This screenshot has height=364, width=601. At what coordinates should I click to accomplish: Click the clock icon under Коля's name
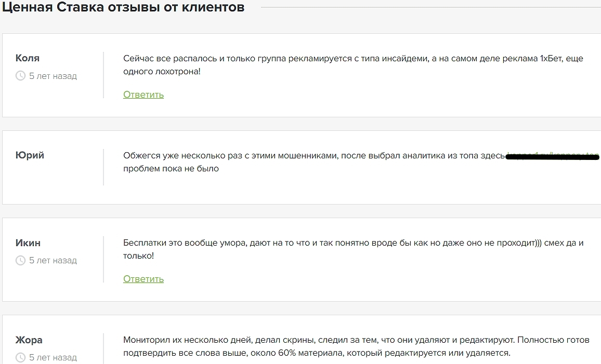[x=21, y=76]
